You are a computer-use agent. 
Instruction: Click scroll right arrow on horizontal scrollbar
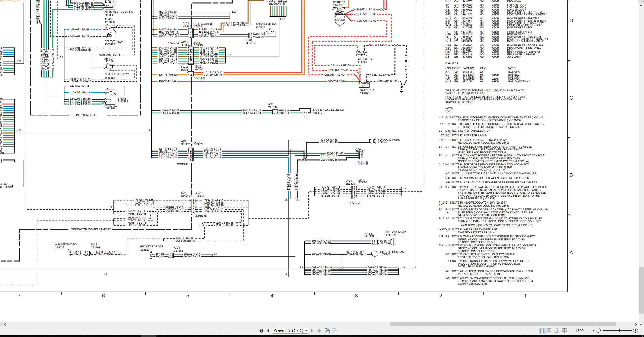636,324
